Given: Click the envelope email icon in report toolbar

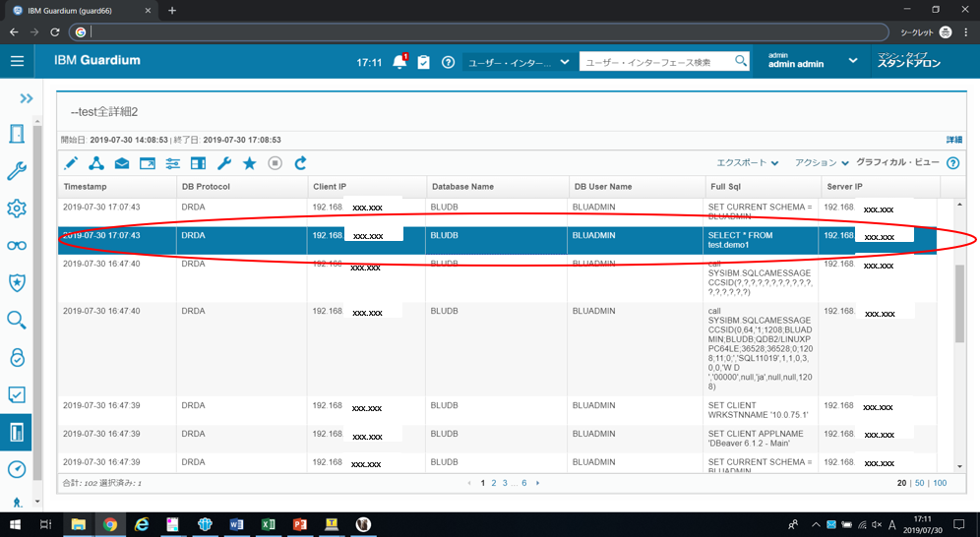Looking at the screenshot, I should point(122,163).
